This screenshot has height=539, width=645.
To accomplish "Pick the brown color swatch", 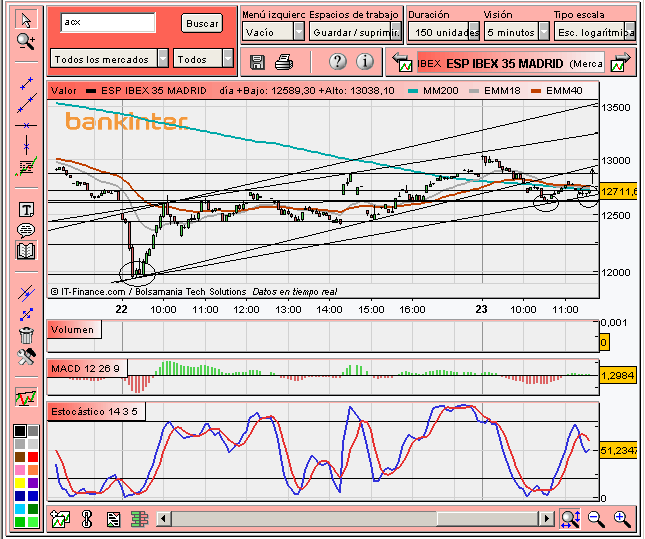I will [20, 457].
